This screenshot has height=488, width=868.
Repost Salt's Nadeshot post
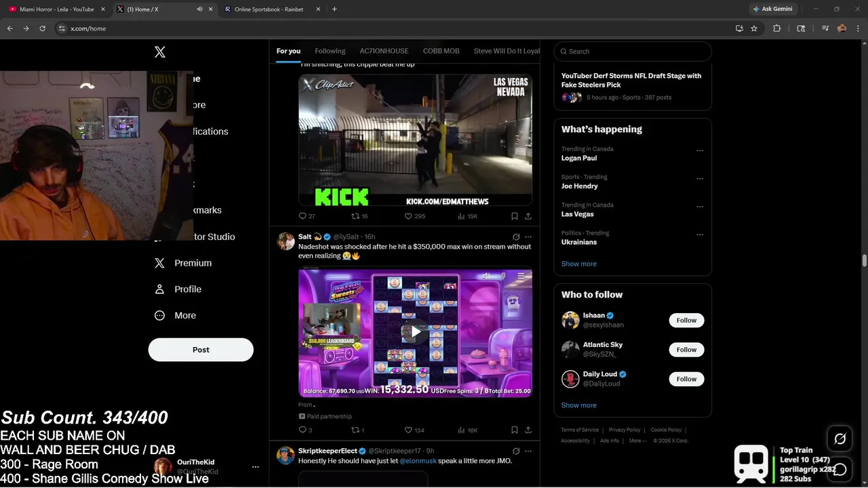coord(357,430)
